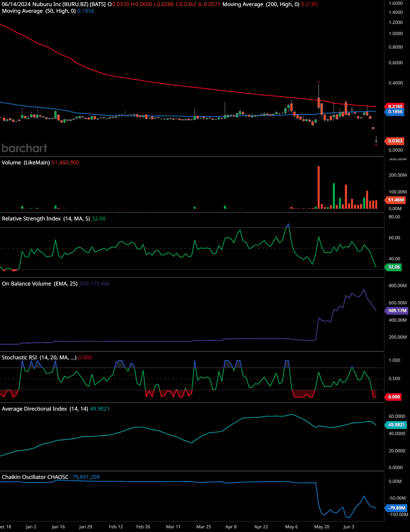Select the 49.9821 ADX value badge

click(x=396, y=425)
